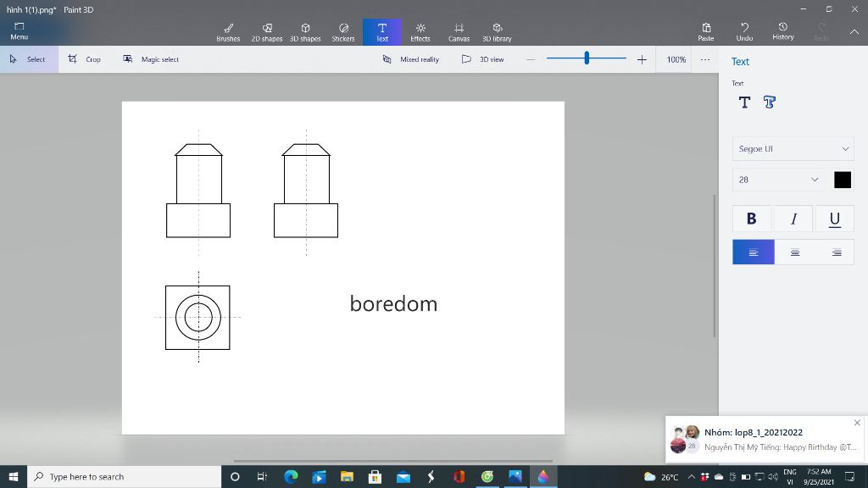Switch to Paint 3D taskbar icon
868x488 pixels.
pos(543,476)
